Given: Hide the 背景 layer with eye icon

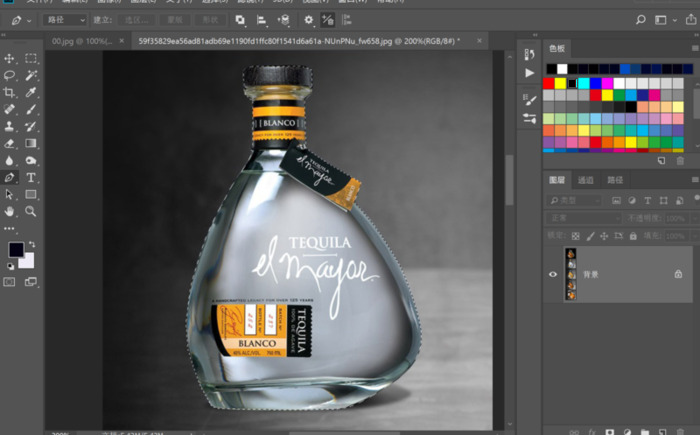Looking at the screenshot, I should [553, 273].
